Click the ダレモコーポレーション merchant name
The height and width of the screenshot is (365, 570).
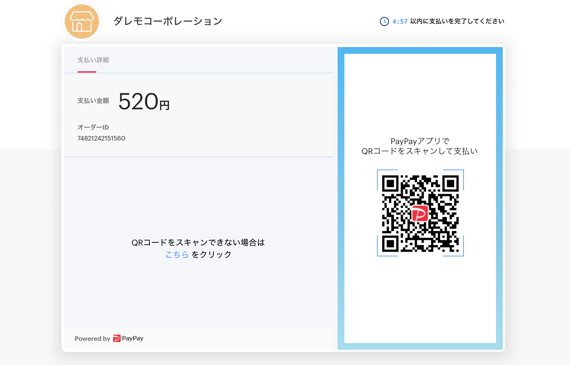click(x=168, y=21)
